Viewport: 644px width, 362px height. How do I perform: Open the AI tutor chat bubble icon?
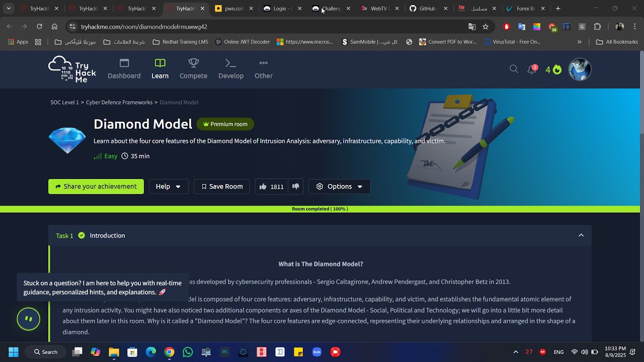point(29,319)
